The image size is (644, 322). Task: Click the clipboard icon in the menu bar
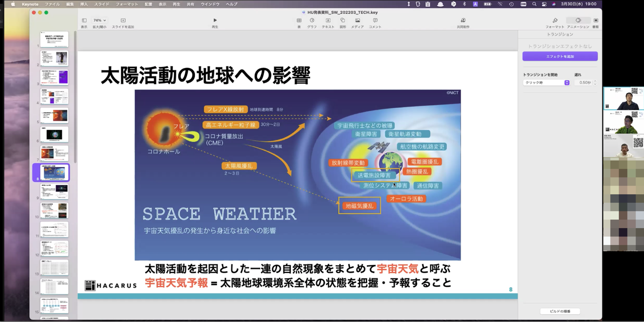(428, 4)
